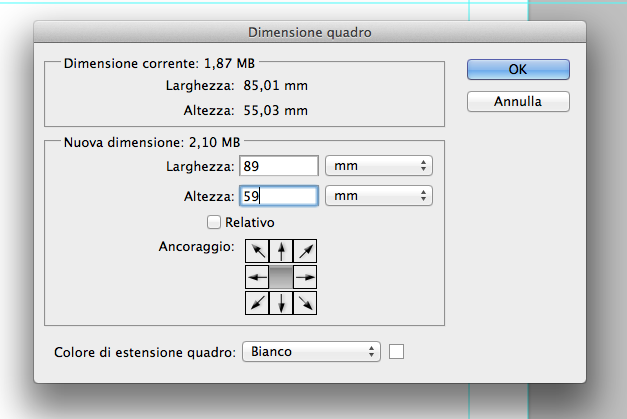Image resolution: width=627 pixels, height=419 pixels.
Task: Confirm with the OK button
Action: 518,69
